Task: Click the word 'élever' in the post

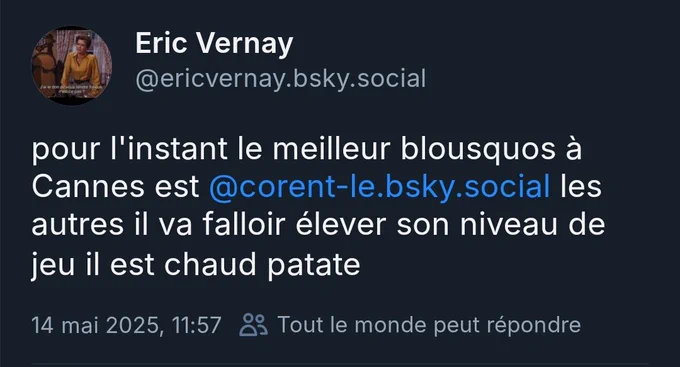Action: point(341,225)
